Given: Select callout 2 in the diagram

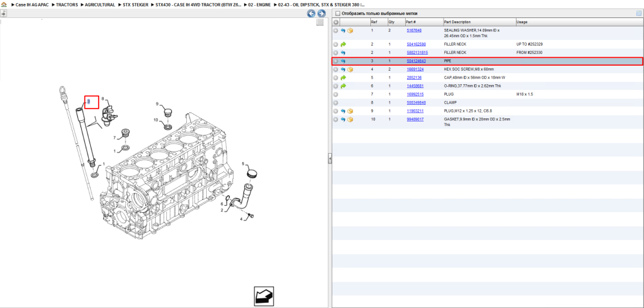Looking at the screenshot, I should tap(222, 210).
